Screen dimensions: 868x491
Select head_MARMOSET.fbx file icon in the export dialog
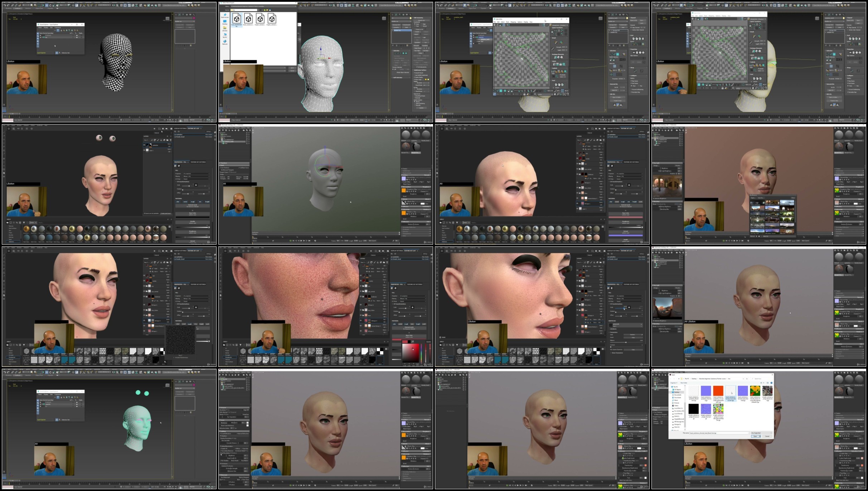point(237,19)
